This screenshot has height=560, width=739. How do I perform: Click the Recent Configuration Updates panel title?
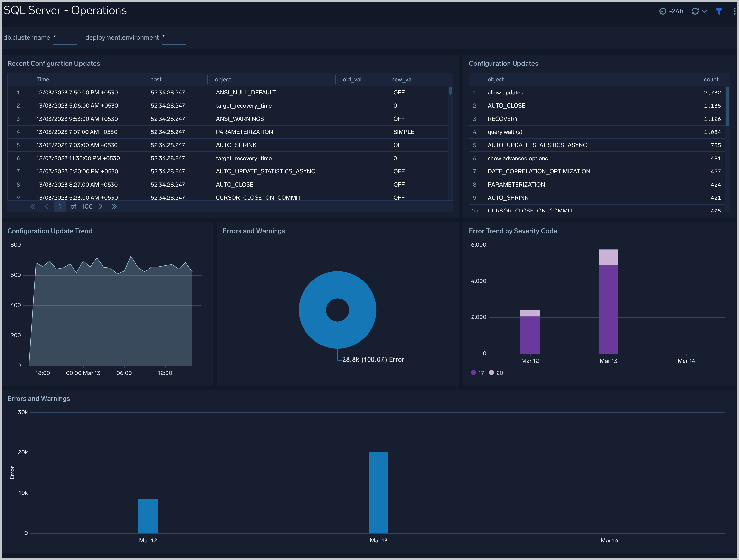pos(54,64)
